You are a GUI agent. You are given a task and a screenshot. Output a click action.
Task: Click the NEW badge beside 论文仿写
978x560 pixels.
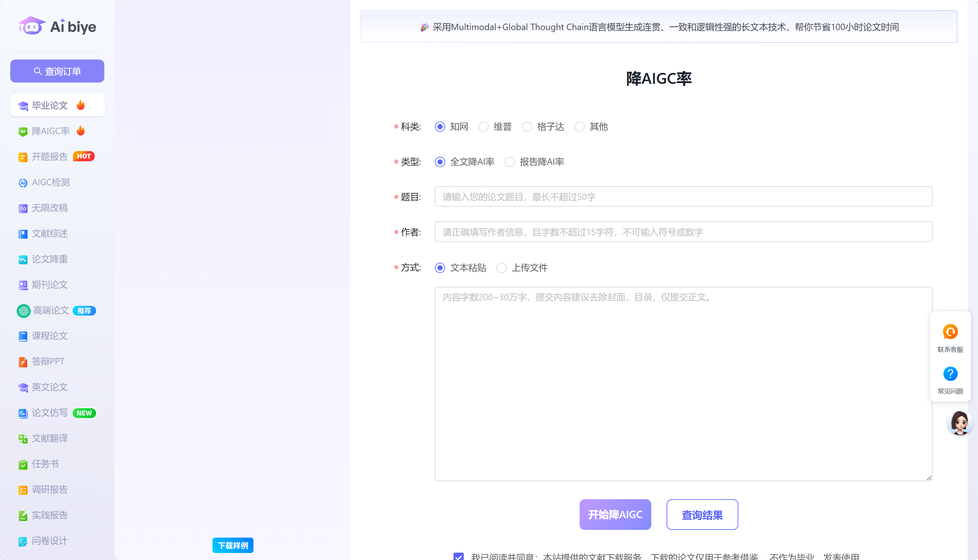tap(84, 413)
